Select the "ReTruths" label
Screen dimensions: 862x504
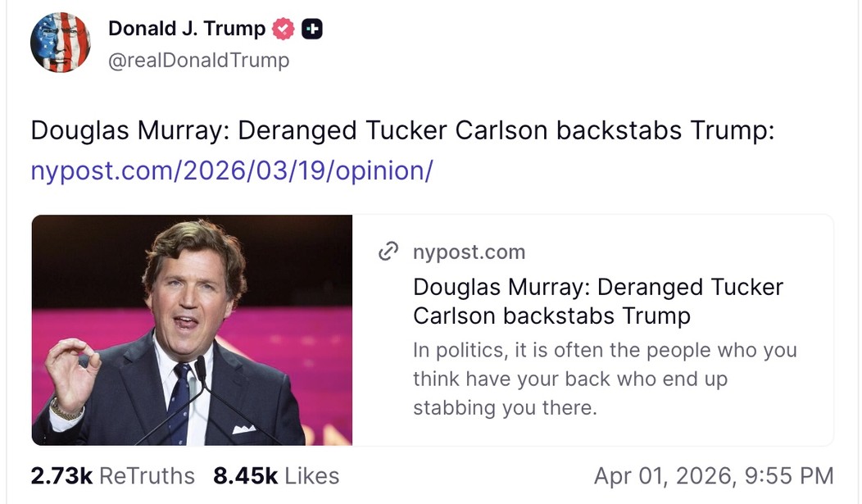[147, 475]
